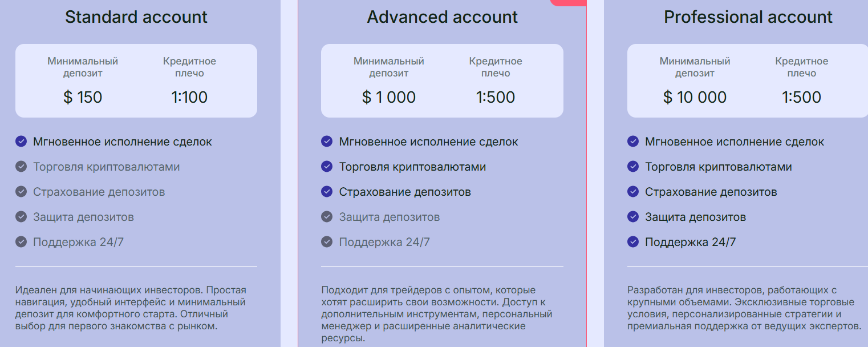Screen dimensions: 868x347
Task: Select the 'Поддержка 24/7' check icon on Professional account
Action: [x=633, y=242]
